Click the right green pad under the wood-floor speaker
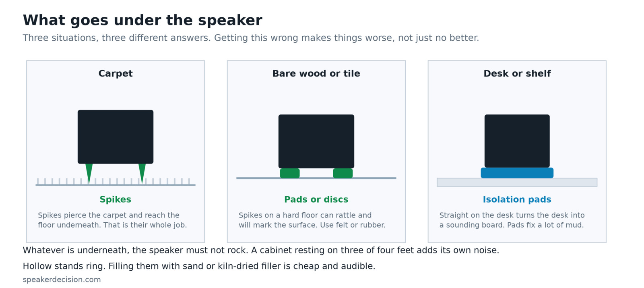The image size is (644, 288). pos(343,173)
